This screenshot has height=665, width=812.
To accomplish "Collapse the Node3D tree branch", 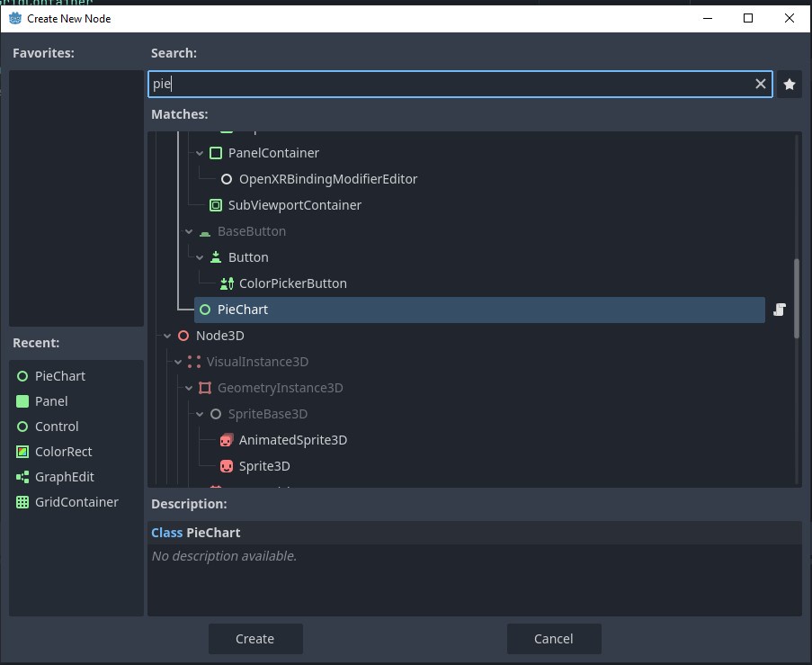I will (x=166, y=335).
